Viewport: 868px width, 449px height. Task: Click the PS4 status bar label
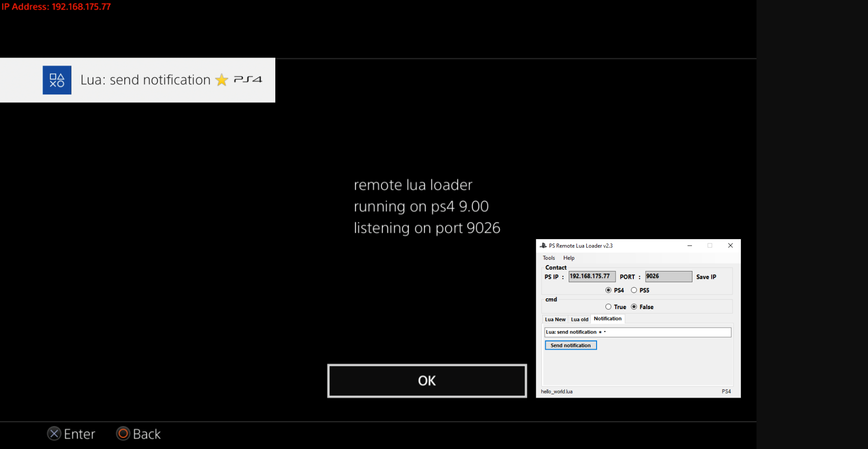coord(726,391)
